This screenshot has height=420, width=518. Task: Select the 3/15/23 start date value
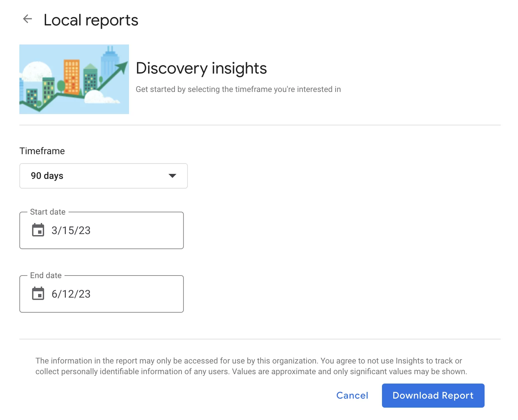coord(71,230)
